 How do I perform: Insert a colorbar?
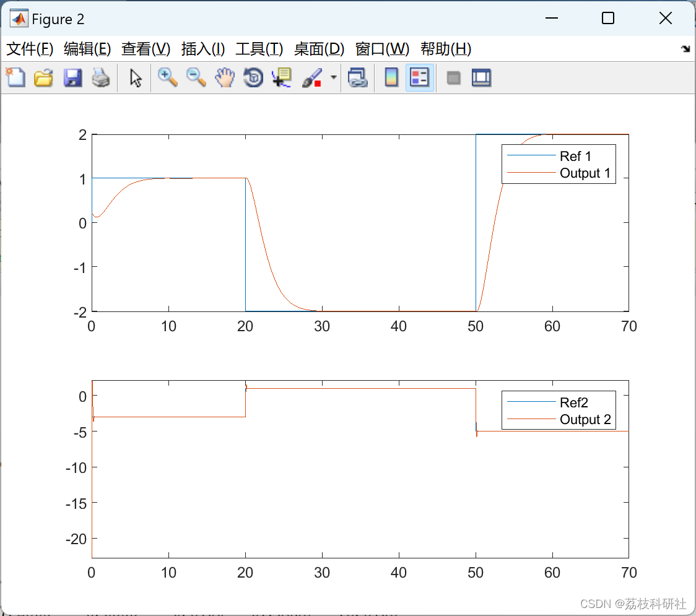pyautogui.click(x=391, y=77)
